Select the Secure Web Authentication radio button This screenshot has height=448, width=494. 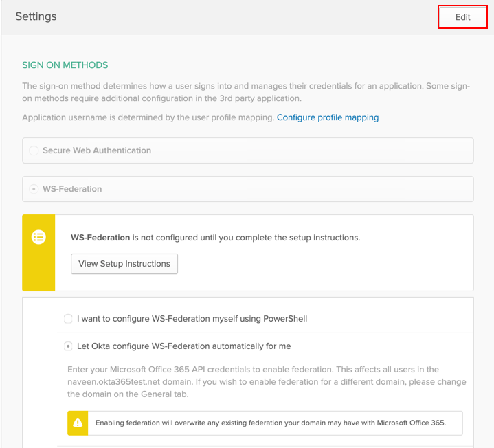(34, 150)
